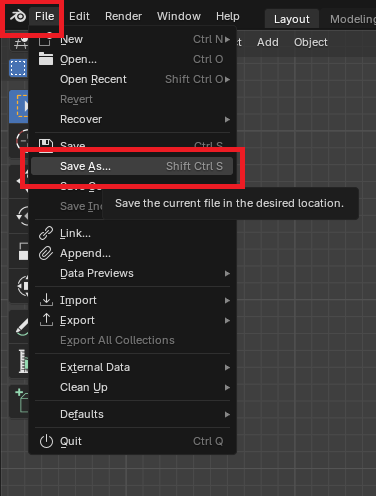This screenshot has width=376, height=496.
Task: Select Save As... menu entry
Action: point(132,166)
